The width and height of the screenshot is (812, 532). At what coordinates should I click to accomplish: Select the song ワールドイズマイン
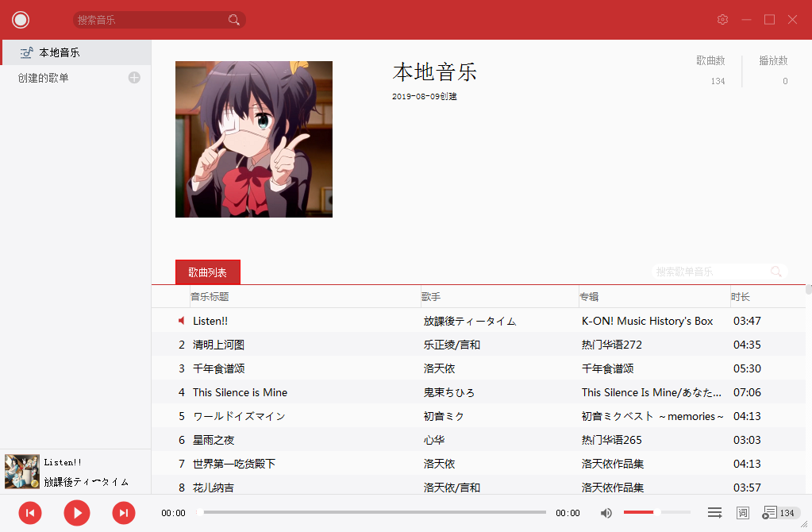pos(239,416)
